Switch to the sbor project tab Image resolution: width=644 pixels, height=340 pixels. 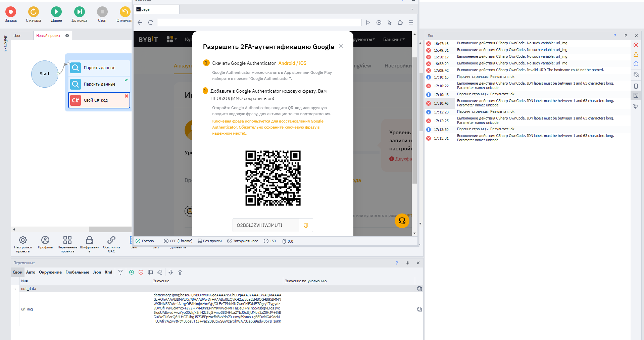pos(22,36)
